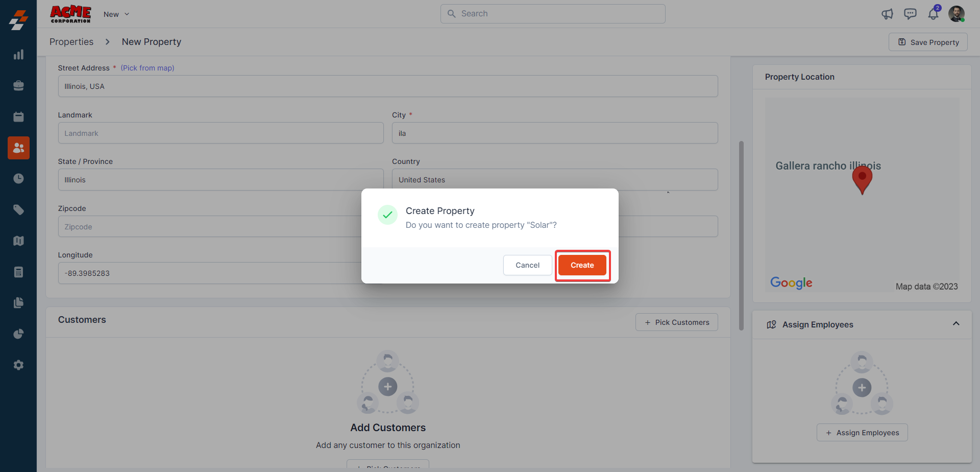The image size is (980, 472).
Task: Go to Properties breadcrumb
Action: 71,42
